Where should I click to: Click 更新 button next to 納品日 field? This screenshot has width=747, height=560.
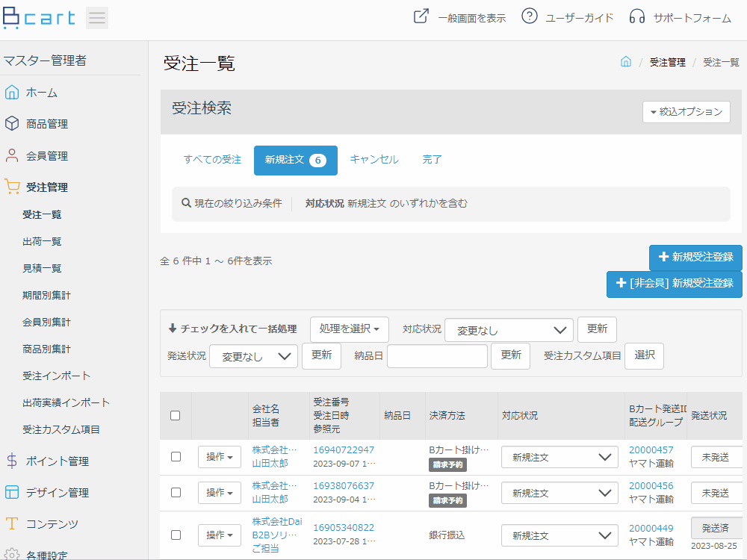click(x=511, y=355)
